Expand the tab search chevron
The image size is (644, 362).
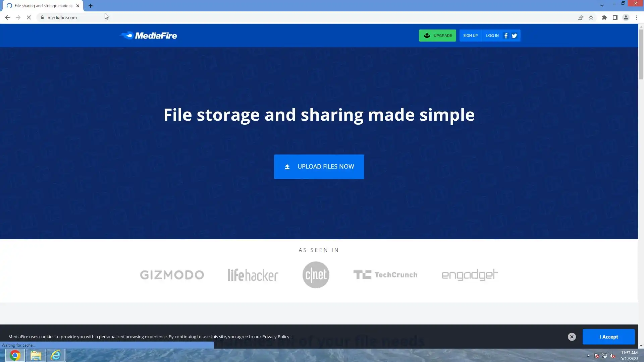click(x=602, y=5)
